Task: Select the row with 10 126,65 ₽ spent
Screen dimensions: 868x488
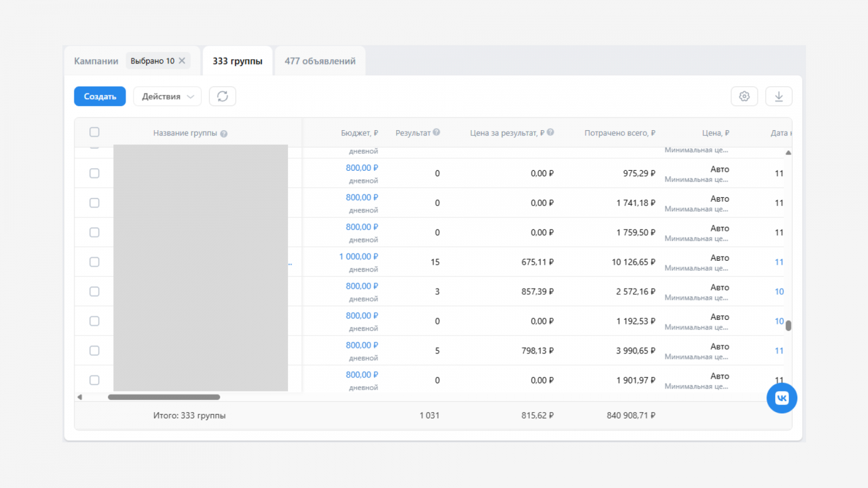Action: click(x=94, y=262)
